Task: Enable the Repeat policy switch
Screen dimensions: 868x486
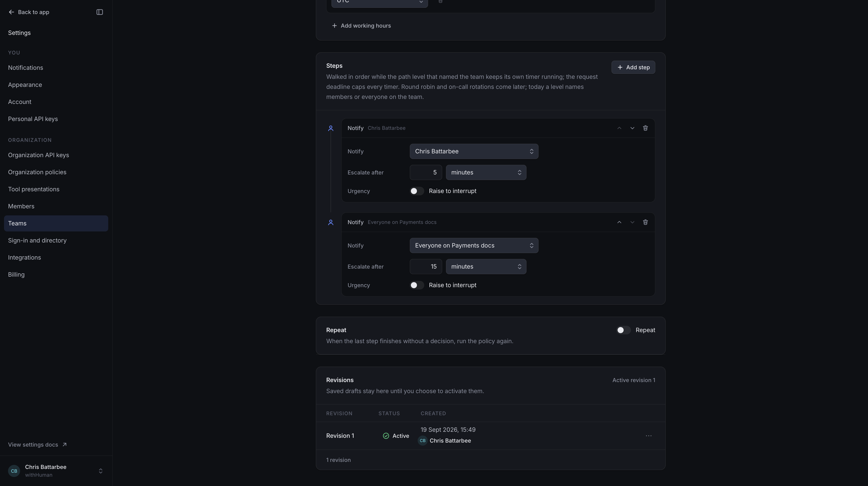Action: pyautogui.click(x=623, y=330)
